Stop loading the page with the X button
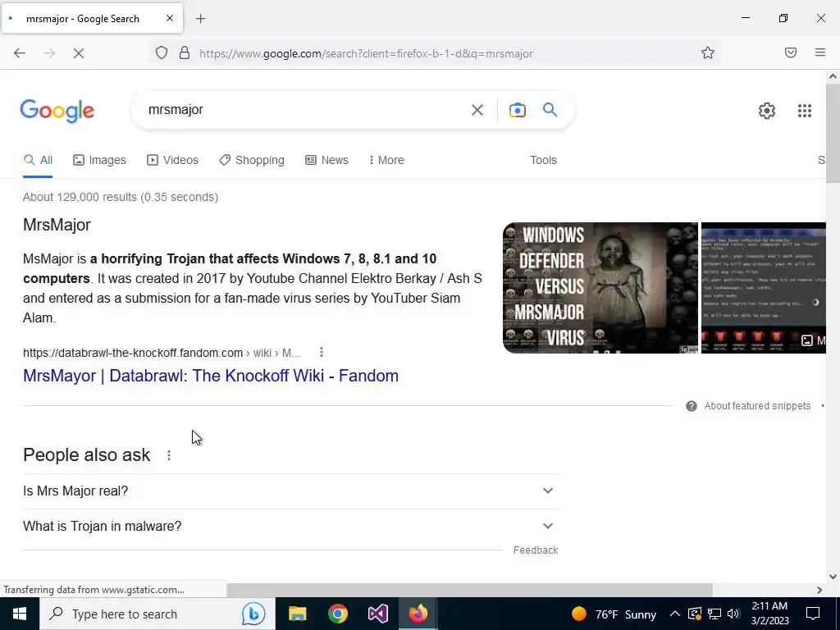The width and height of the screenshot is (840, 630). tap(78, 53)
